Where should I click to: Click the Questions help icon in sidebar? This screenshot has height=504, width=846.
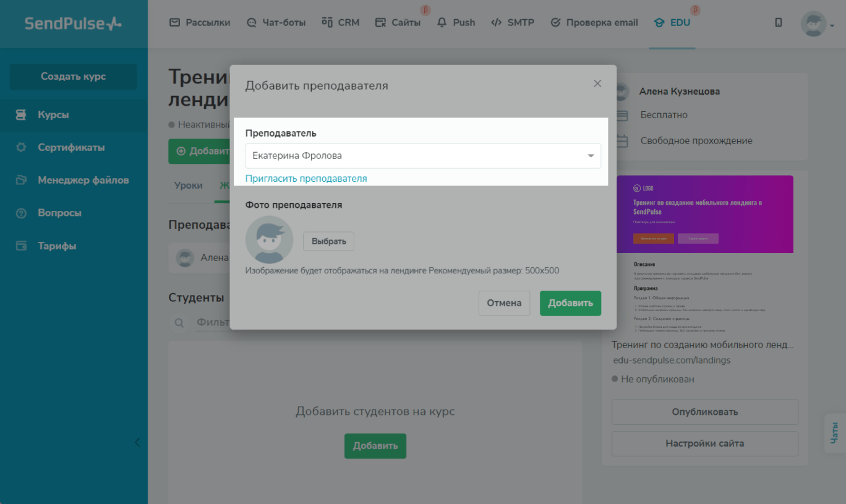(x=21, y=213)
